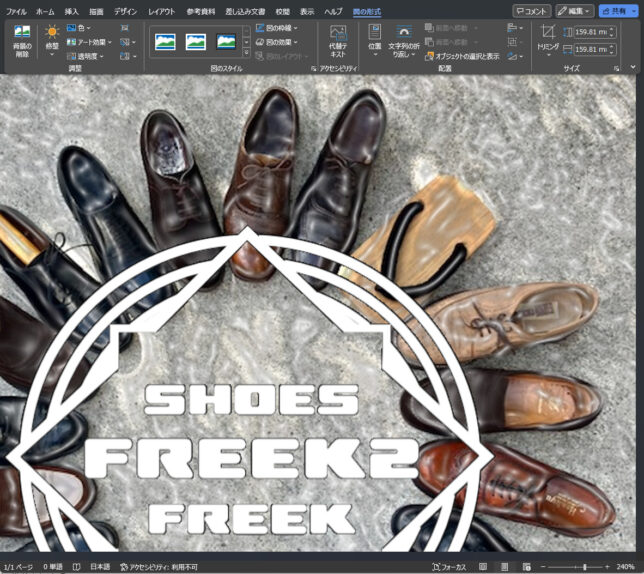
Task: Click the コメント (Comments) button
Action: tap(531, 11)
